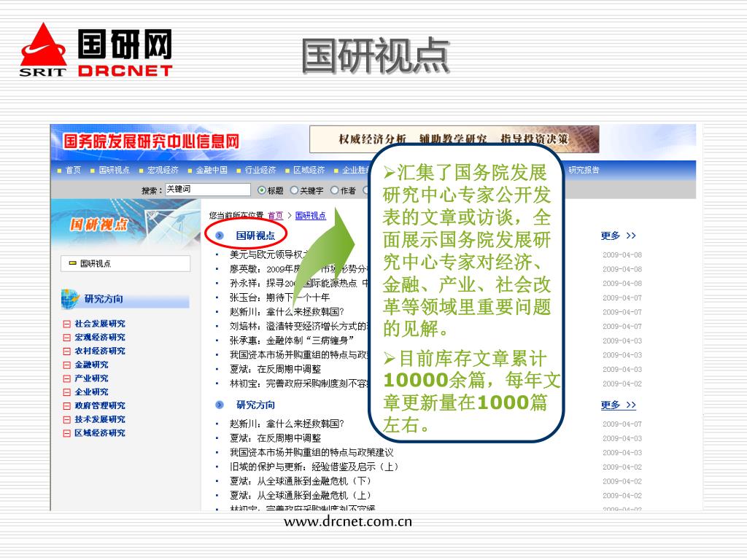The height and width of the screenshot is (560, 747).
Task: Click the 国务院发展研究中心信息网 site banner title
Action: 152,141
